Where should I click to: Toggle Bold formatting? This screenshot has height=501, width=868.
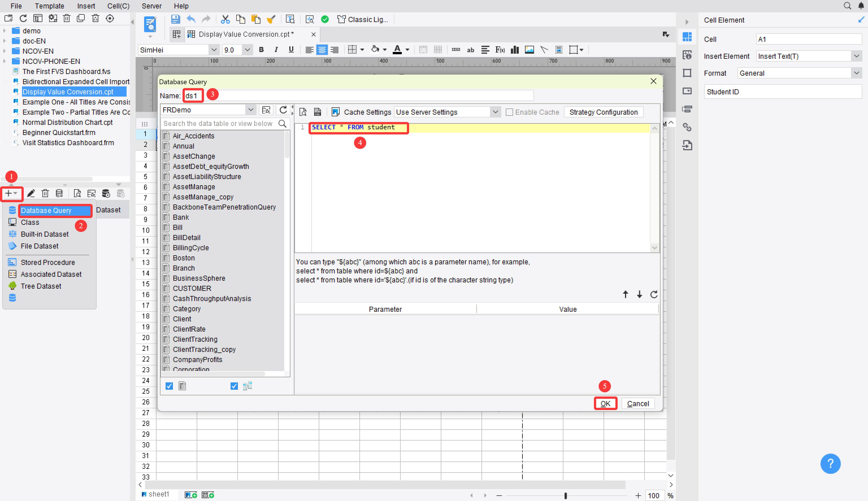261,49
